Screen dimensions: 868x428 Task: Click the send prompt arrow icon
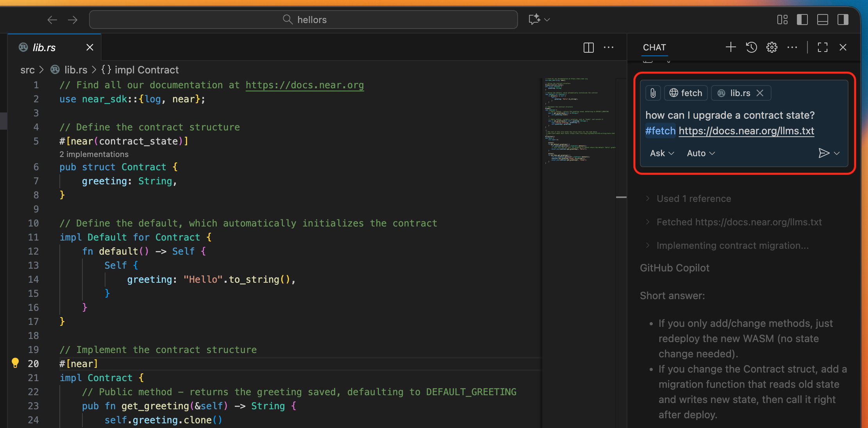click(825, 153)
